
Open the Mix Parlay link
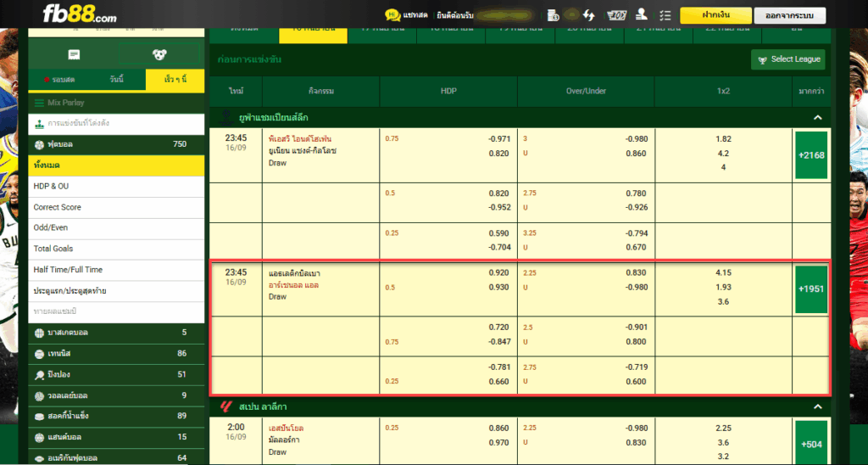tap(66, 103)
